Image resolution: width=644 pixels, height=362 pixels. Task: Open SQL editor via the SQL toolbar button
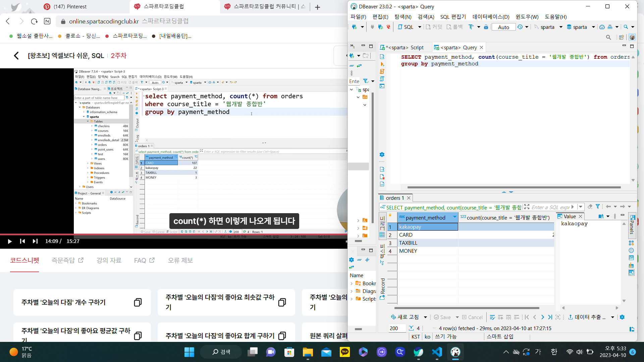(406, 27)
